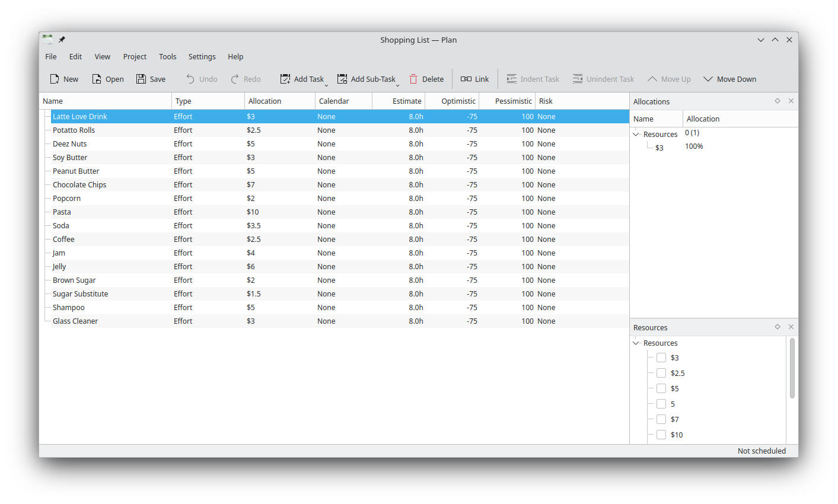Click the Open file icon

pos(97,79)
